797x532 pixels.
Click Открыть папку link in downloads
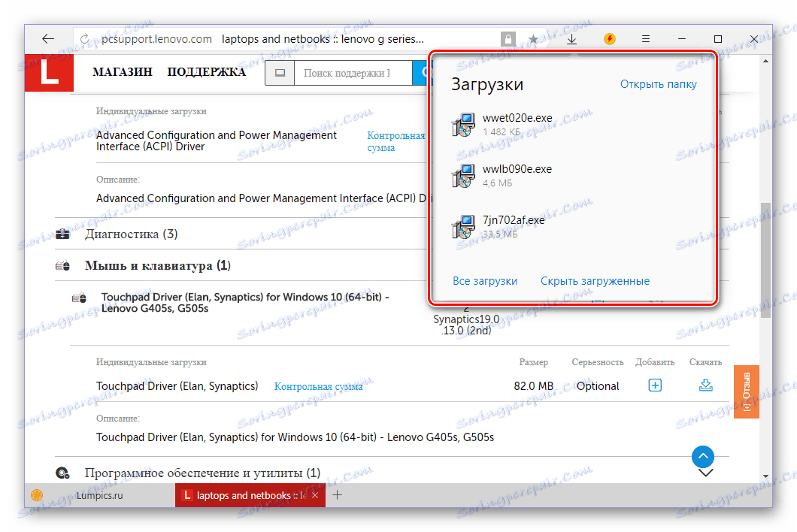[x=658, y=84]
